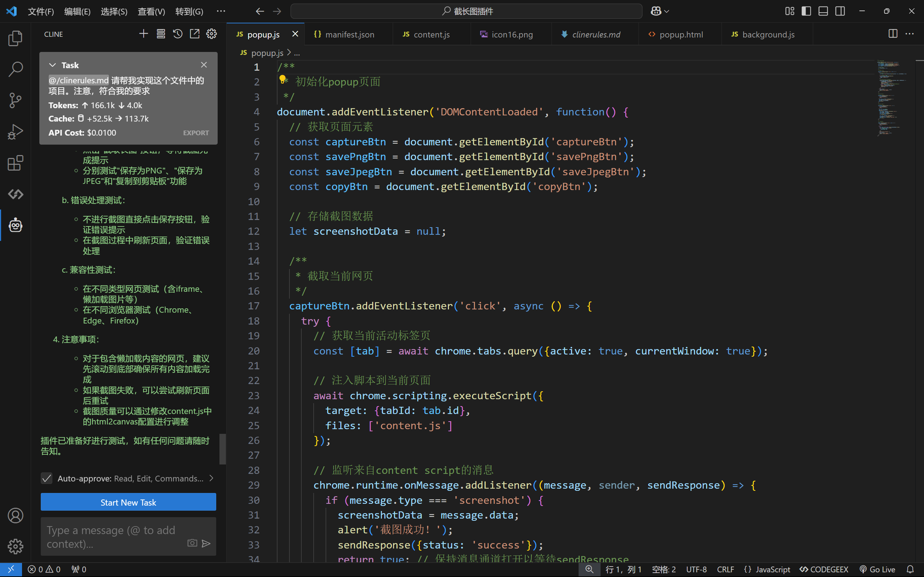This screenshot has width=924, height=577.
Task: Toggle the Auto-approve checkbox
Action: 47,478
